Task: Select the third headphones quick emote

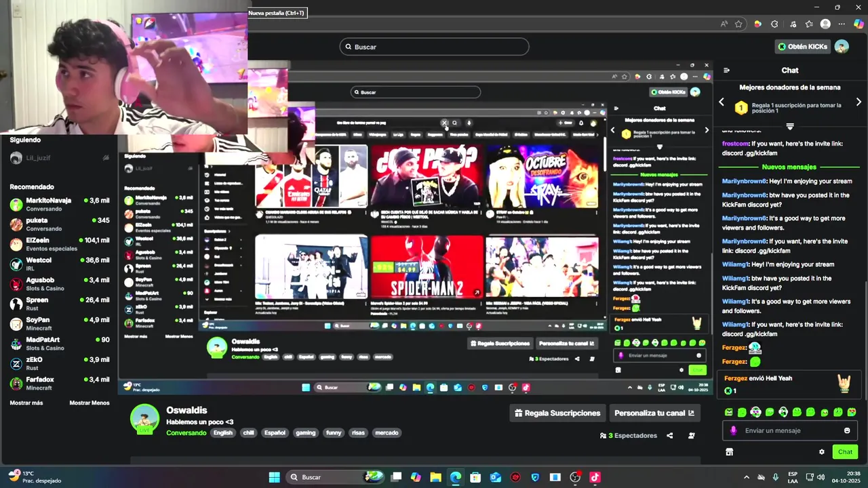Action: 755,412
